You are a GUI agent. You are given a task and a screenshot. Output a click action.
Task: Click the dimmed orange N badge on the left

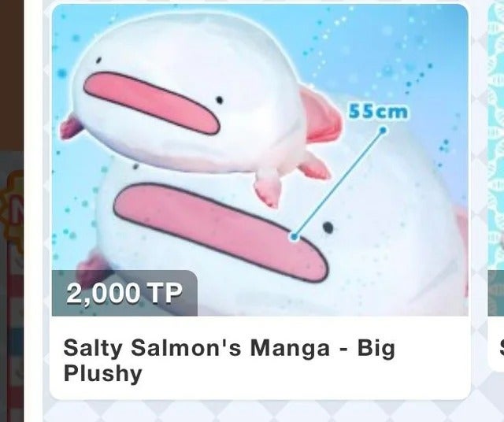(13, 212)
